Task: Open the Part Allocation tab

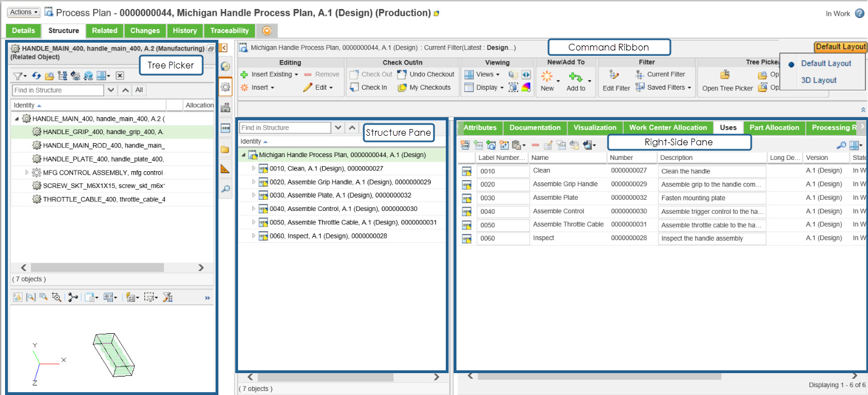Action: click(774, 128)
